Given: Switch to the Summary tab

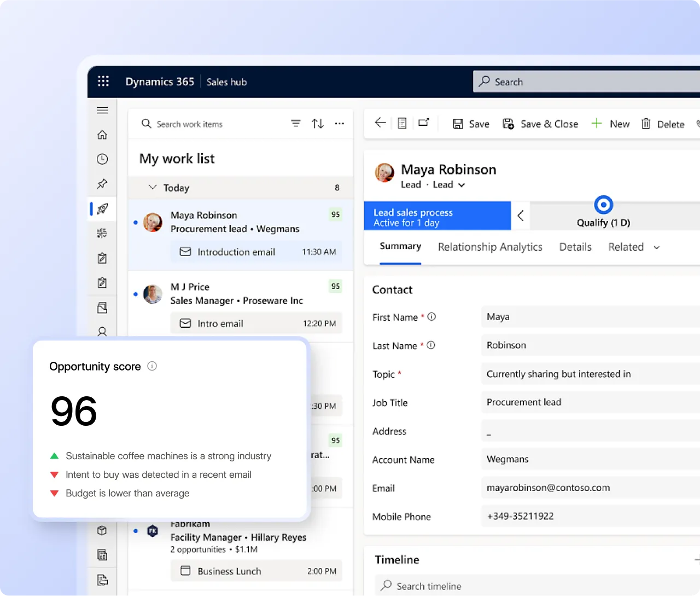Looking at the screenshot, I should (x=400, y=246).
